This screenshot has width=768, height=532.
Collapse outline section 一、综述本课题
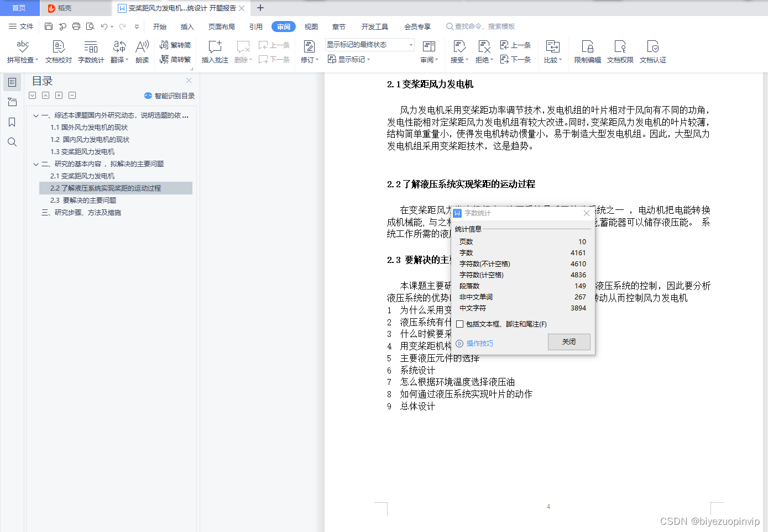[x=36, y=115]
